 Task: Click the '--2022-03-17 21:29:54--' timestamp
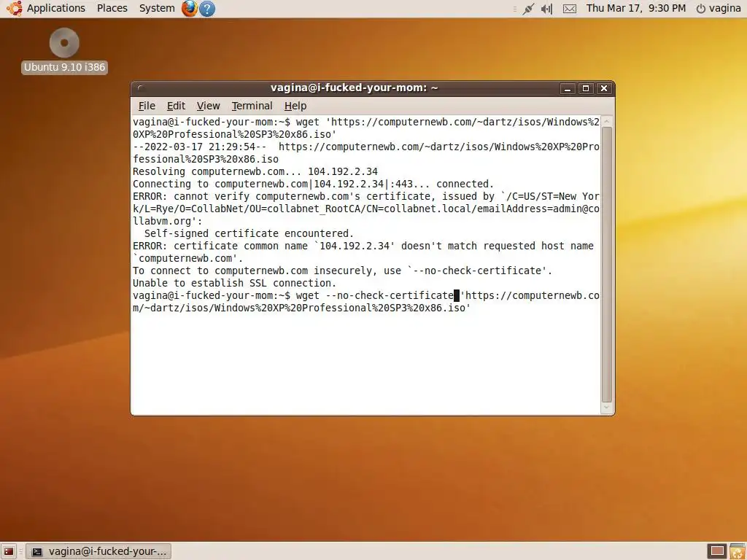tap(200, 147)
